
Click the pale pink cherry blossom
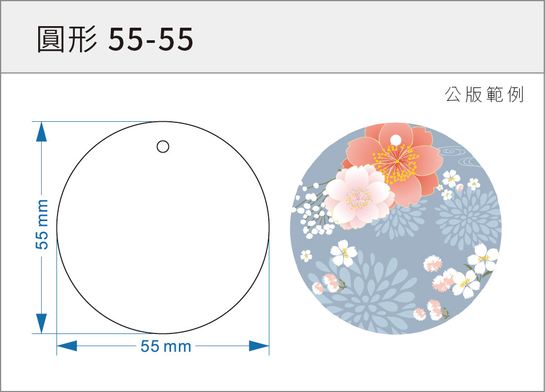359,196
